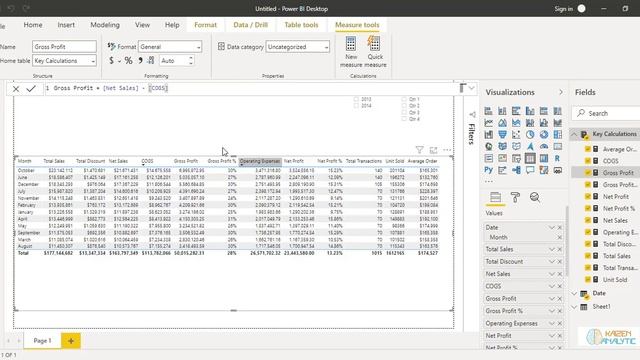This screenshot has height=360, width=640.
Task: Select the R script visual
Action: tap(558, 158)
